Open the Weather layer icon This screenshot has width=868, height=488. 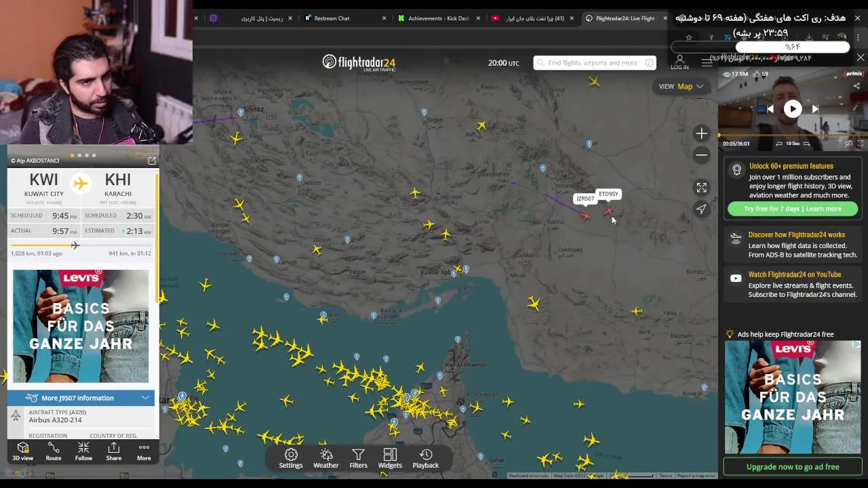(326, 458)
